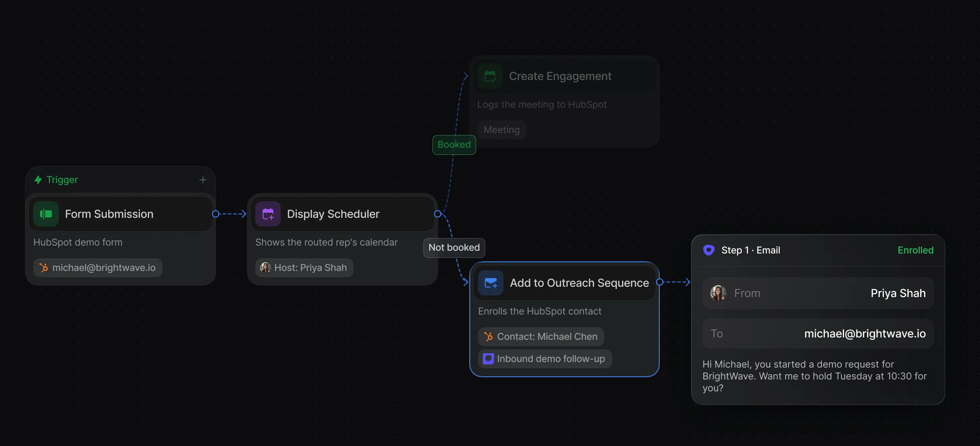Click the HubSpot icon in Contact: Michael Chen chip
This screenshot has width=980, height=446.
coord(488,337)
